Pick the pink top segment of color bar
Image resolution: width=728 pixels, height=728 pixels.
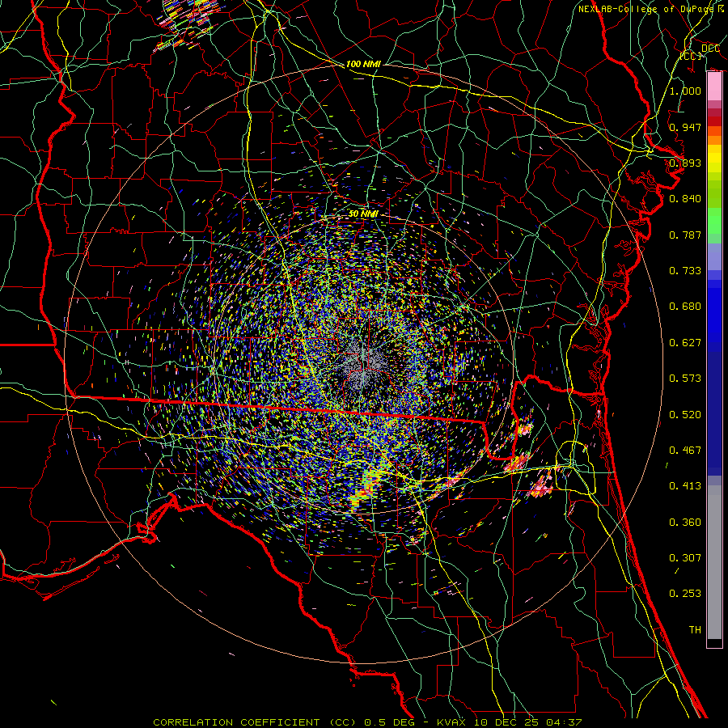tap(714, 87)
